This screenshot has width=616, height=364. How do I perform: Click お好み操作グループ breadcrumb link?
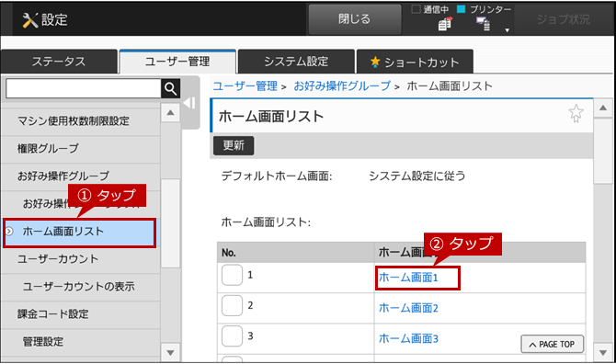(x=342, y=86)
